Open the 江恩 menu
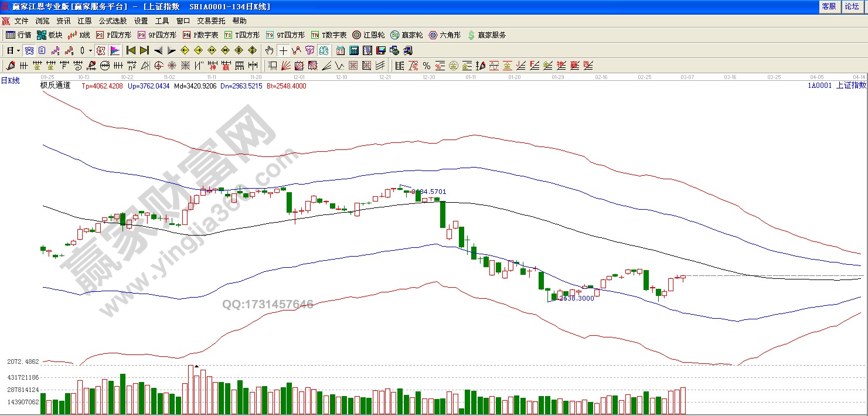Viewport: 868px width, 416px height. tap(84, 21)
